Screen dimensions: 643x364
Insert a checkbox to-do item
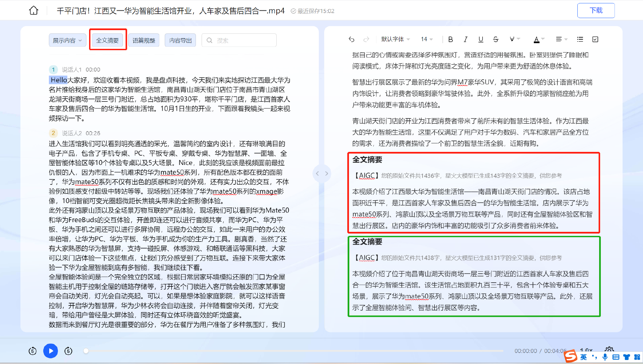[595, 39]
